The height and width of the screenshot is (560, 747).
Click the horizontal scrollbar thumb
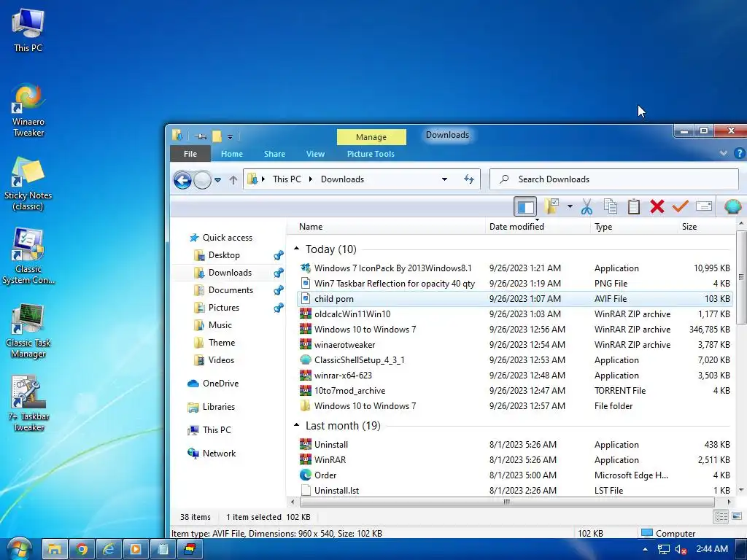pos(507,502)
